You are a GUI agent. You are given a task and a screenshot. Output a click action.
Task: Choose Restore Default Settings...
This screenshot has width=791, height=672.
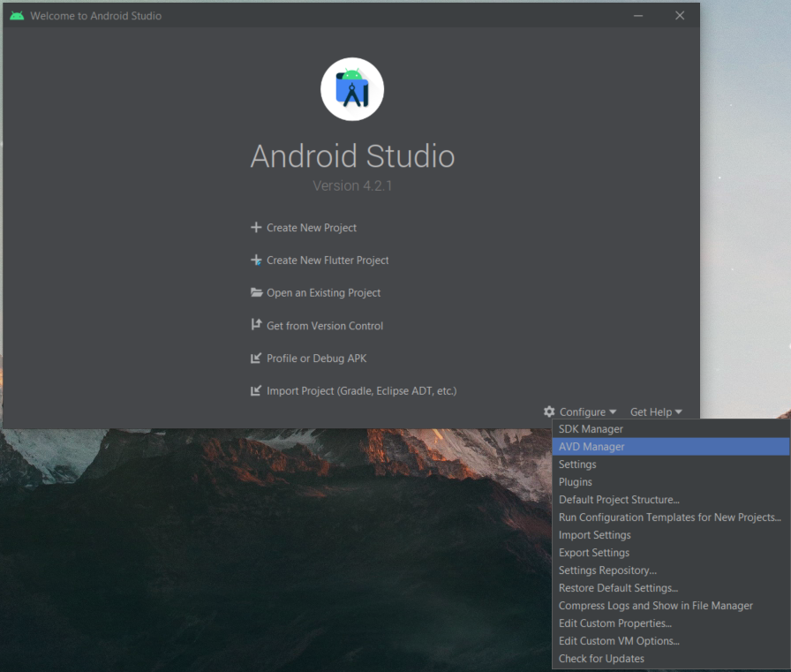[x=671, y=588]
